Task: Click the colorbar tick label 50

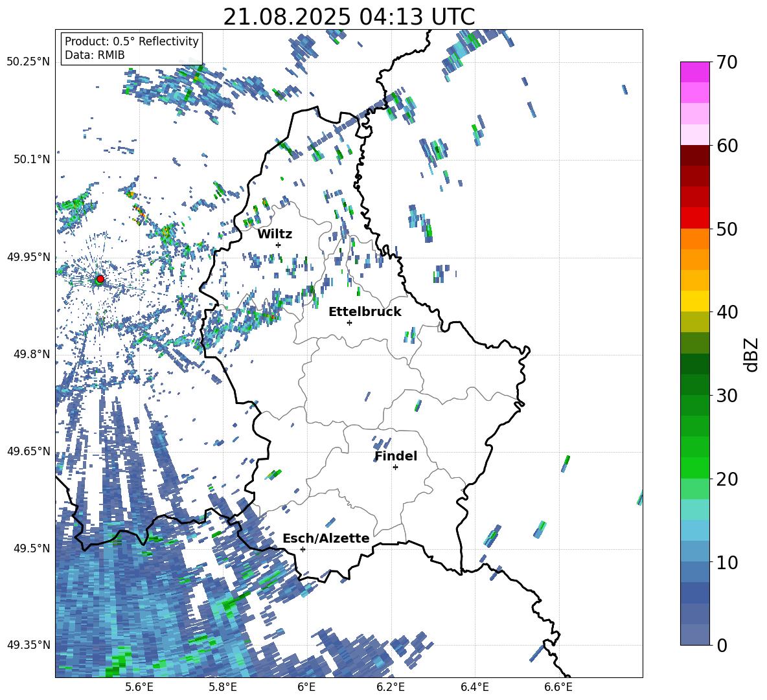Action: coord(727,229)
